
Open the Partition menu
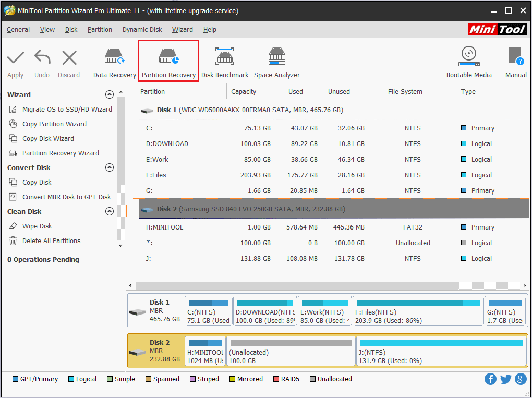[100, 30]
